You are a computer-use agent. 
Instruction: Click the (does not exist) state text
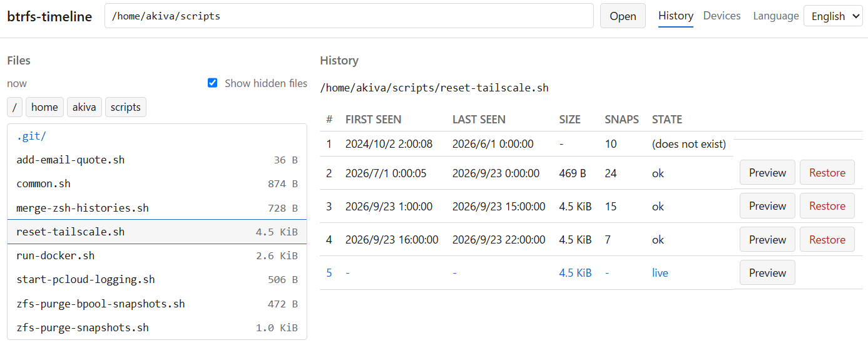(689, 144)
